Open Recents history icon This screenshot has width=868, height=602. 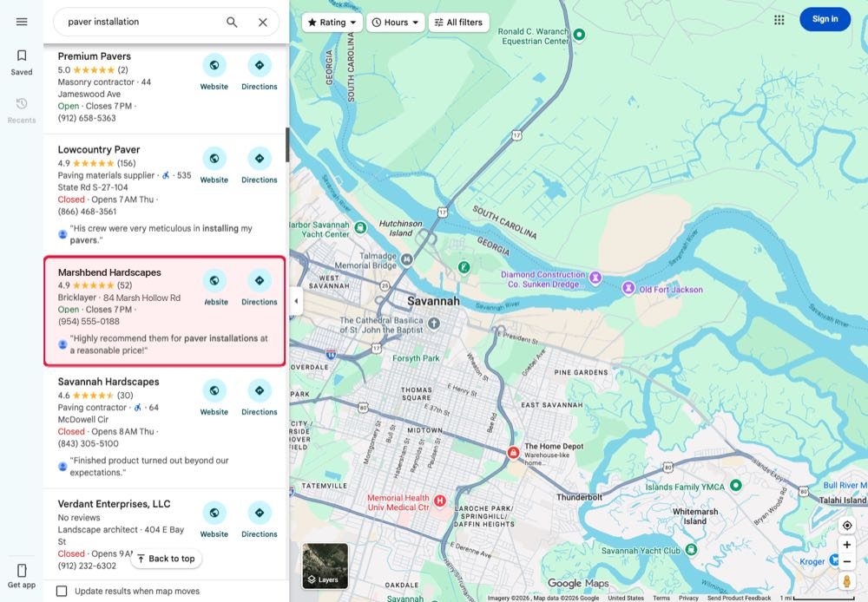[22, 103]
